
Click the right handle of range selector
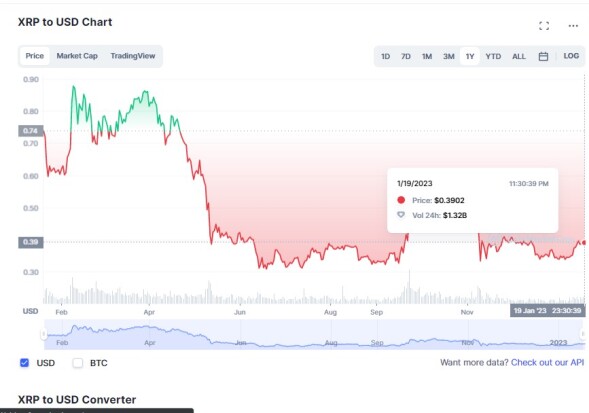click(x=583, y=334)
